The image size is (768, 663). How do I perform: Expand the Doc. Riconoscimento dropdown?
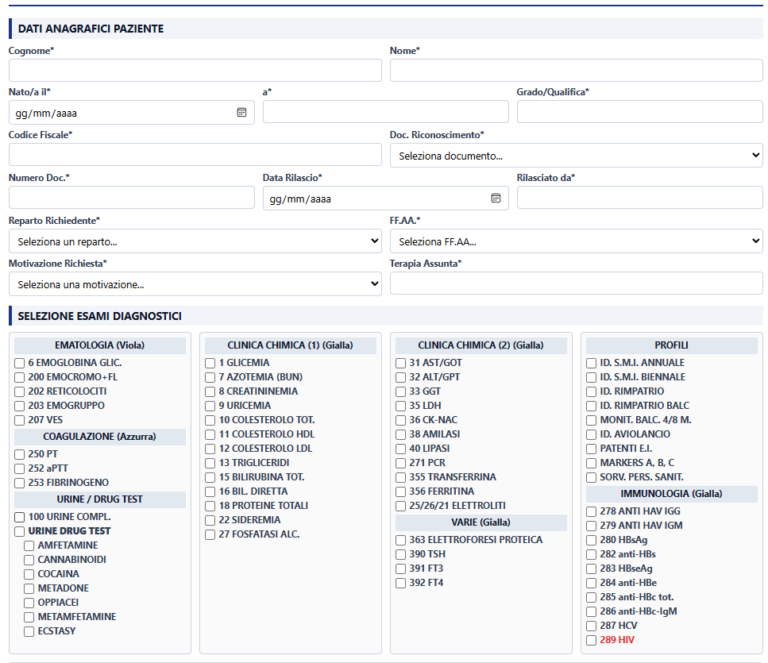coord(576,155)
